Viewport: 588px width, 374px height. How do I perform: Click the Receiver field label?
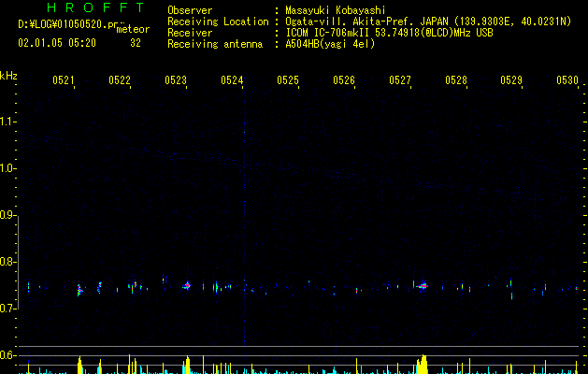(x=190, y=33)
